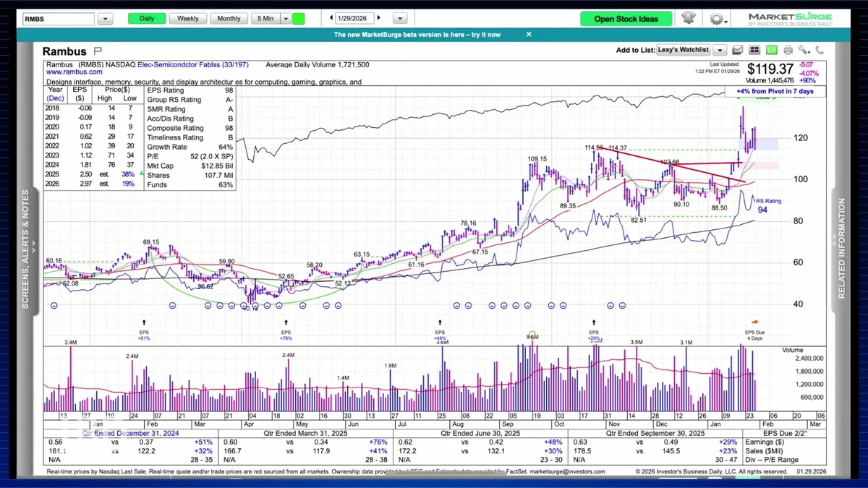Click the phone support icon
Viewport: 868px width, 488px height.
point(820,51)
